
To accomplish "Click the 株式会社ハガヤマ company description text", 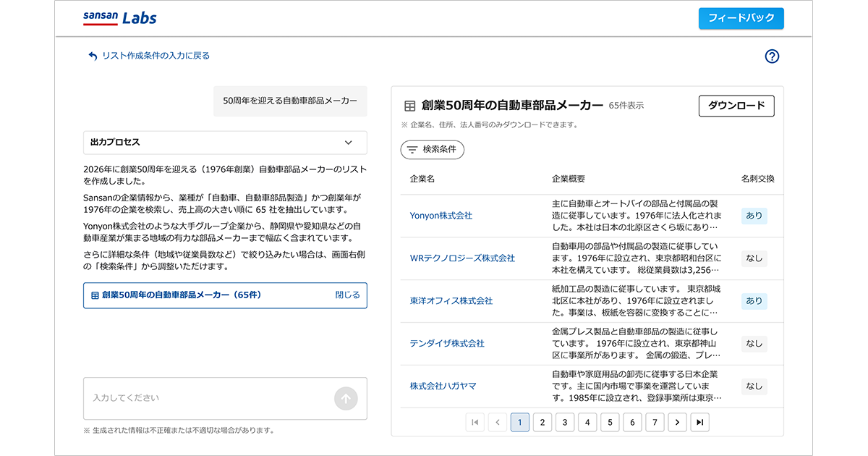I will click(x=637, y=387).
